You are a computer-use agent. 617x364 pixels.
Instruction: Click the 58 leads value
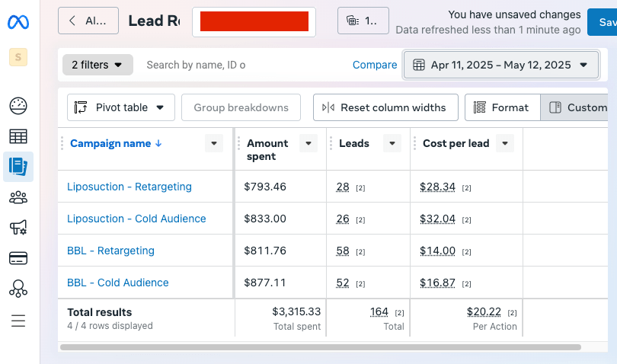343,251
